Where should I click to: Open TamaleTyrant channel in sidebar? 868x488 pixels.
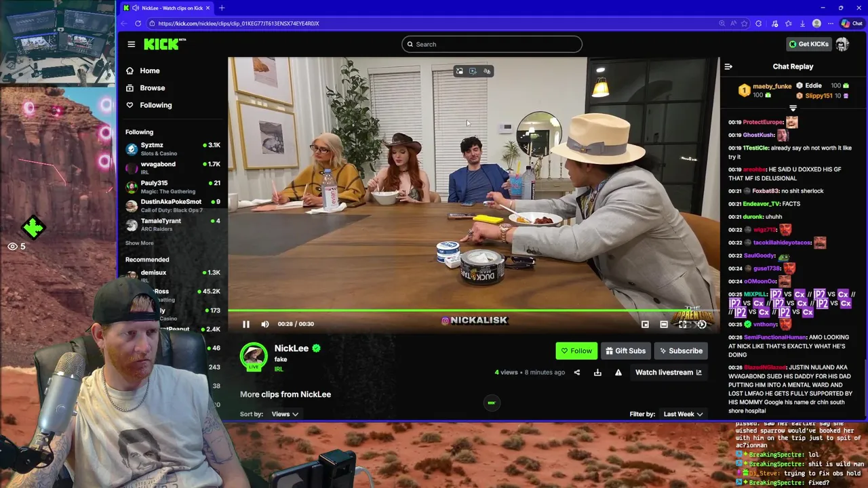(173, 224)
